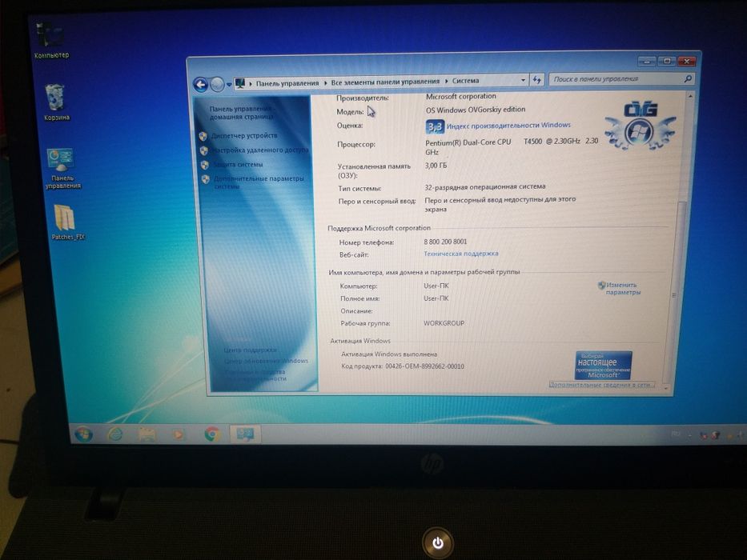Open the Корзина recycle bin icon
Screen dimensions: 747x560
point(56,102)
